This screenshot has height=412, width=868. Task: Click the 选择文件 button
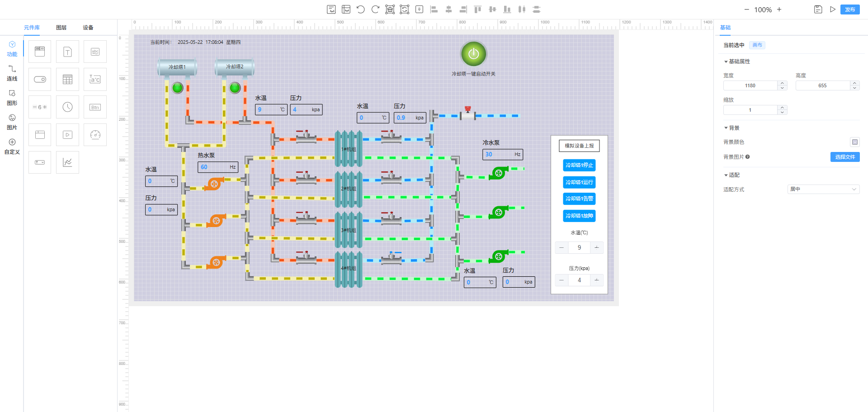[844, 157]
